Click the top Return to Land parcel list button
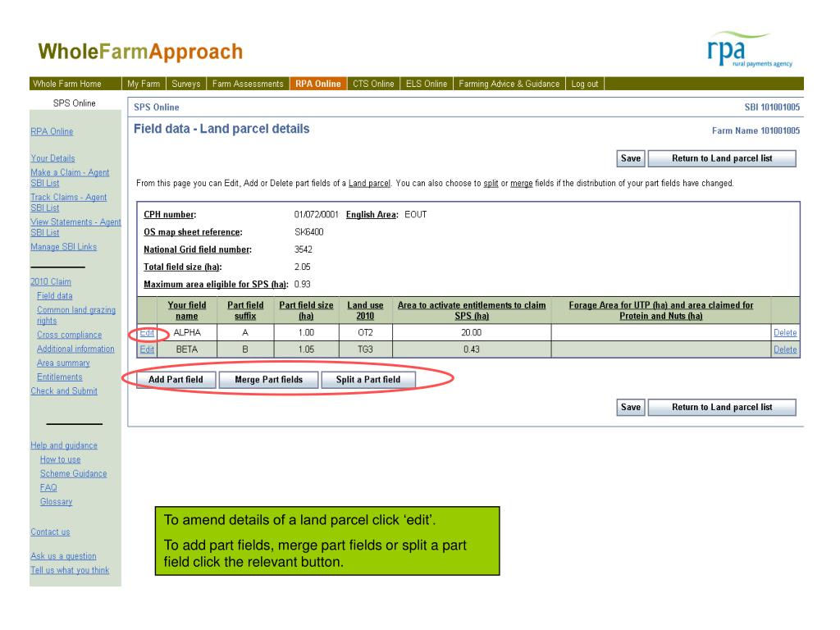840x630 pixels. coord(722,158)
